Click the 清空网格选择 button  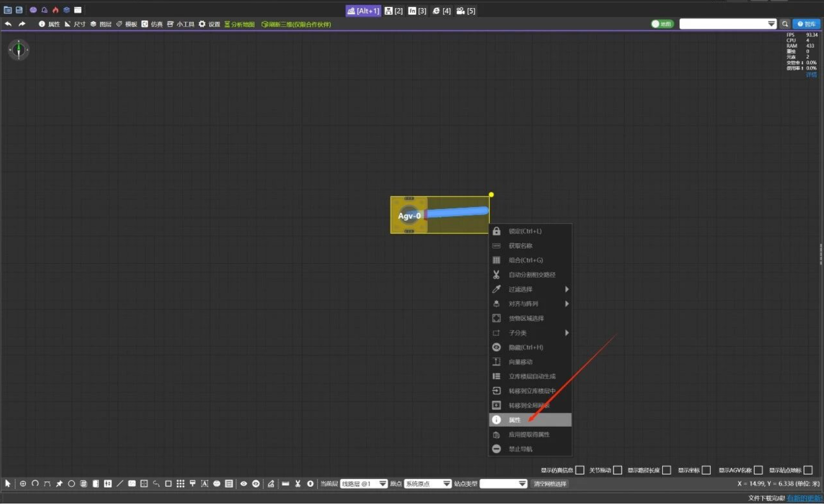click(550, 484)
